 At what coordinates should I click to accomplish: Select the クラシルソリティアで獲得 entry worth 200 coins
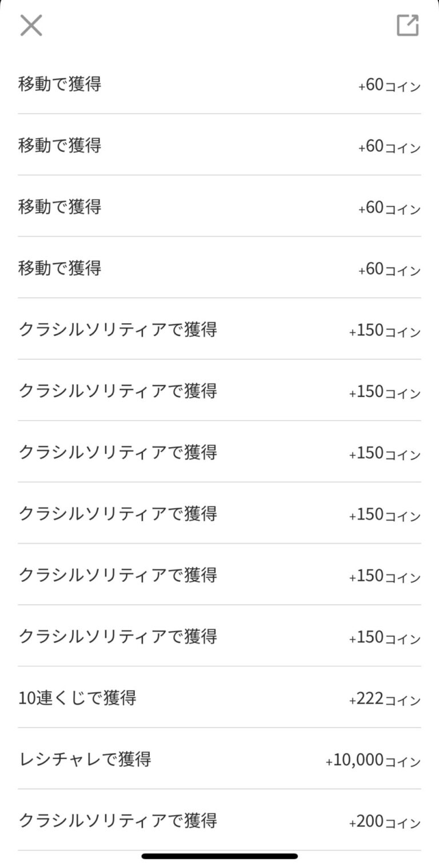coord(118,821)
